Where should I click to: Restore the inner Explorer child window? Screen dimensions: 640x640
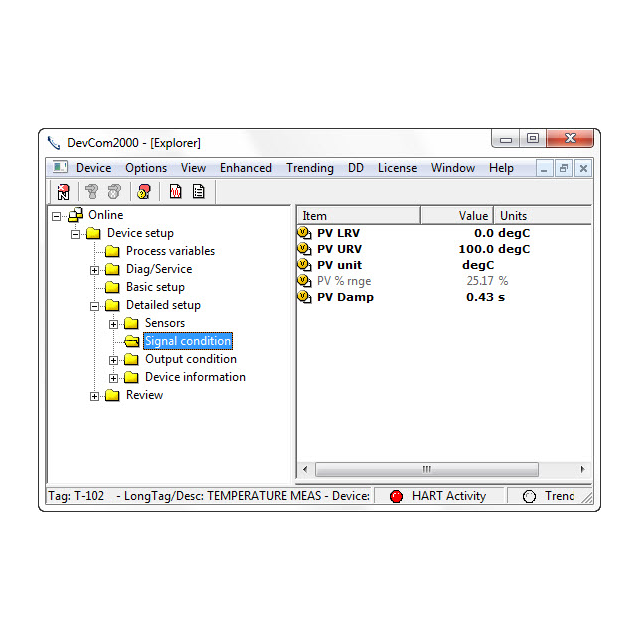(x=564, y=168)
